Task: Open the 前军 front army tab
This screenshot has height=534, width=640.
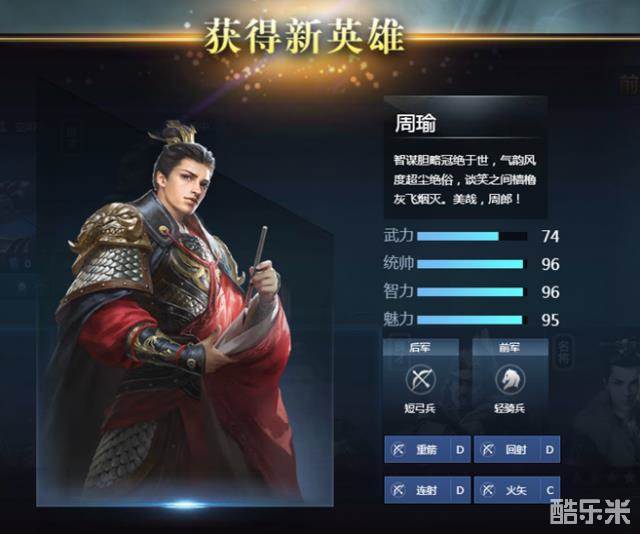Action: pos(510,347)
